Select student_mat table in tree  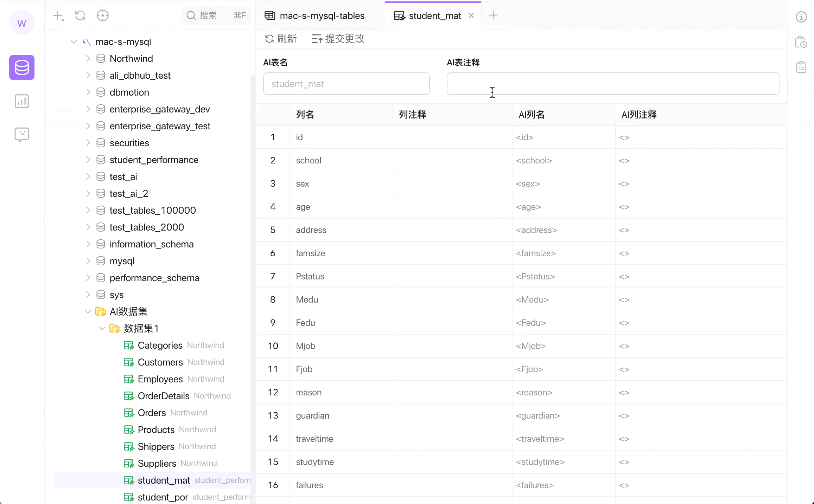[x=164, y=480]
